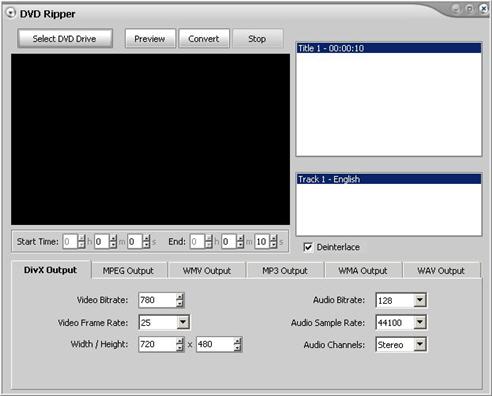Click the End seconds field showing 10

[262, 241]
